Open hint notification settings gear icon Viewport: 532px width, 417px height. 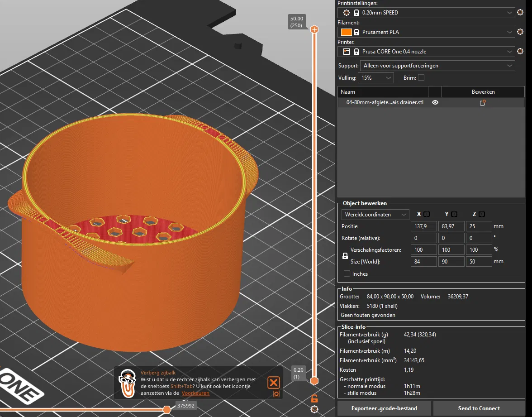tap(276, 394)
